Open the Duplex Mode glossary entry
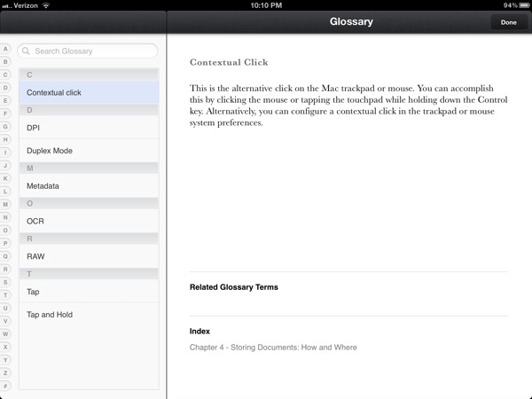Viewport: 532px width, 399px height. click(89, 151)
